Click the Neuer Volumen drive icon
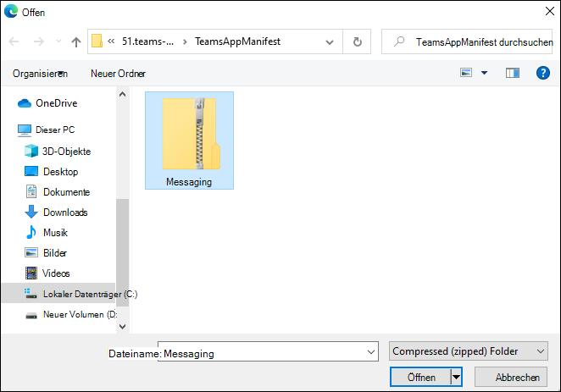561x392 pixels. coord(31,316)
